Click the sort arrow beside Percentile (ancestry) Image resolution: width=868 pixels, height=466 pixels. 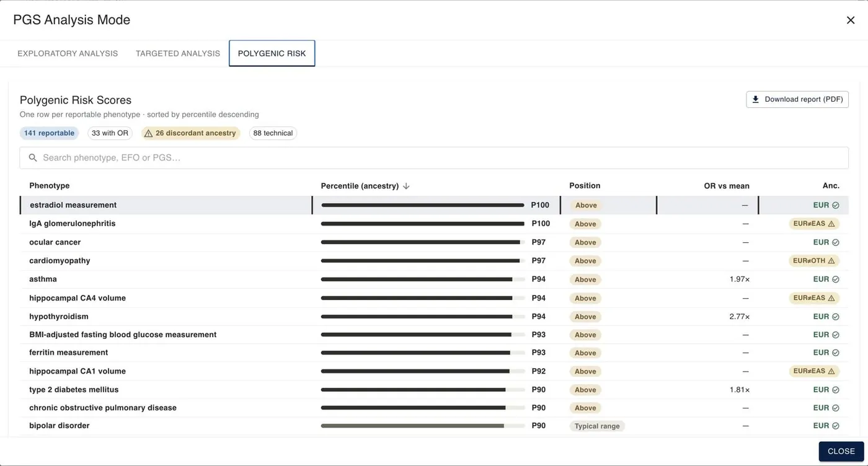[406, 186]
